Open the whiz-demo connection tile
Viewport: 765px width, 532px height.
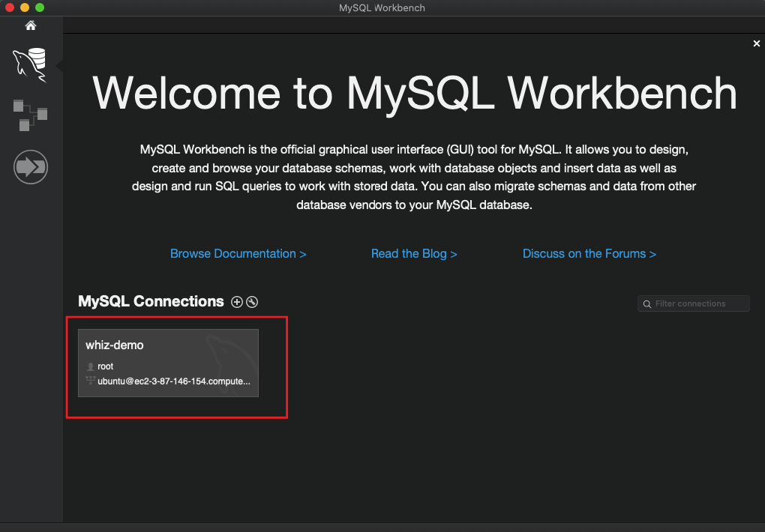(168, 352)
